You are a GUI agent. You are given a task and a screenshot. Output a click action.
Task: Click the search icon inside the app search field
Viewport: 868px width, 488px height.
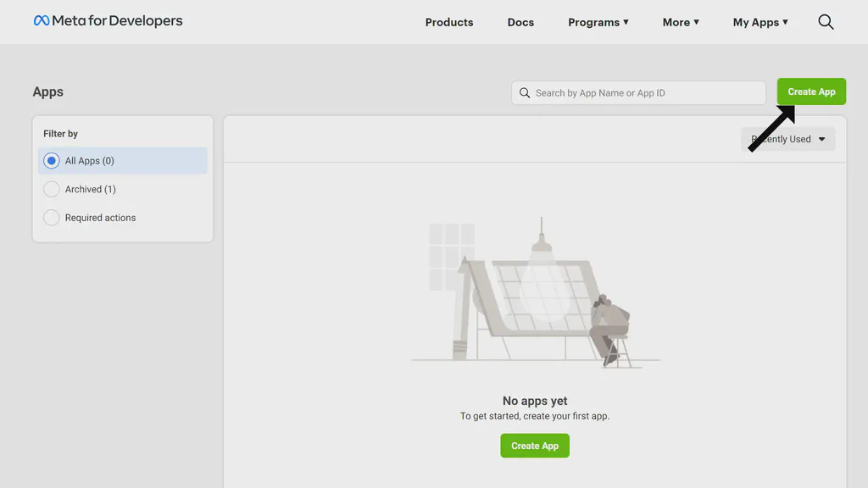[x=525, y=92]
